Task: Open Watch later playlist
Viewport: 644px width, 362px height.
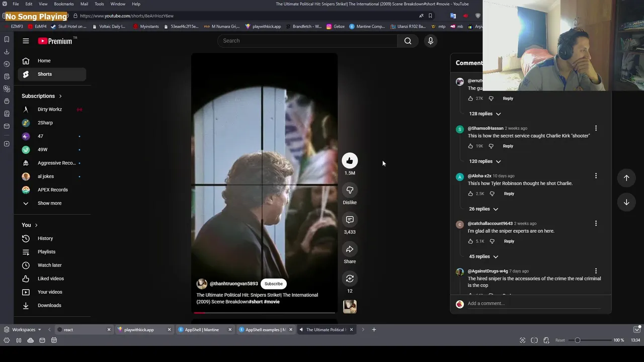Action: coord(52,265)
